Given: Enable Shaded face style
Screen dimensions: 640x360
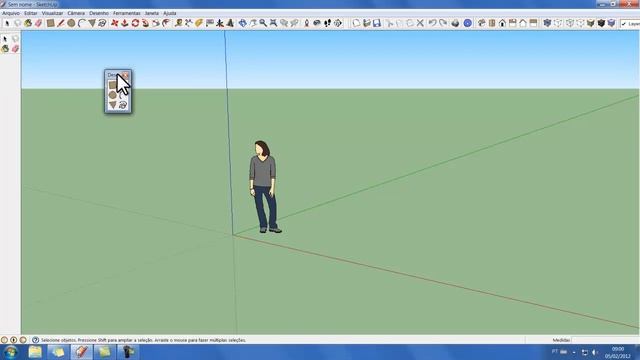Looking at the screenshot, I should 591,23.
